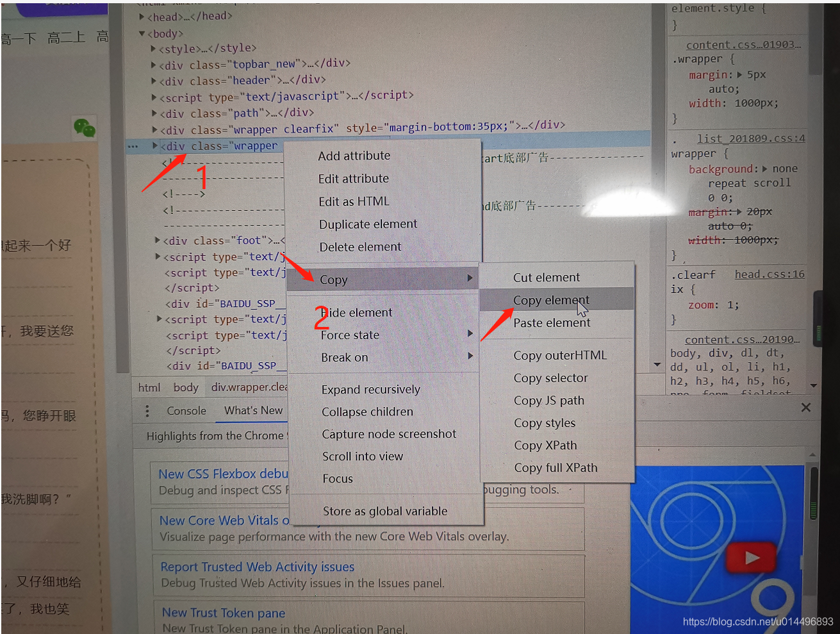Expand the head element node

[x=142, y=17]
